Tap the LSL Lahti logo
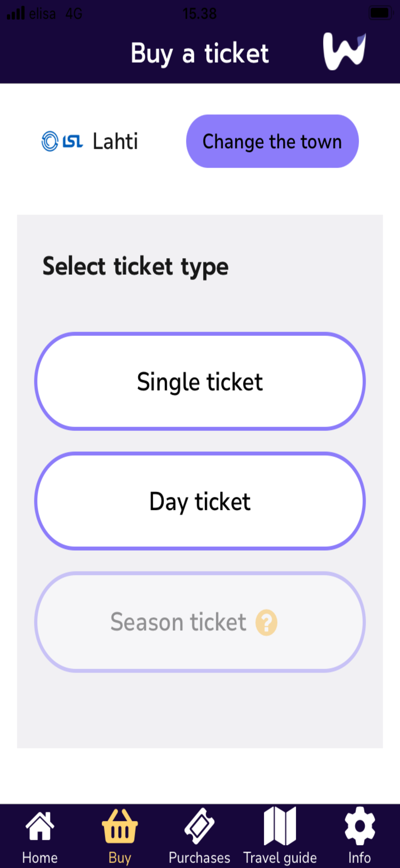Image resolution: width=400 pixels, height=868 pixels. (x=62, y=141)
